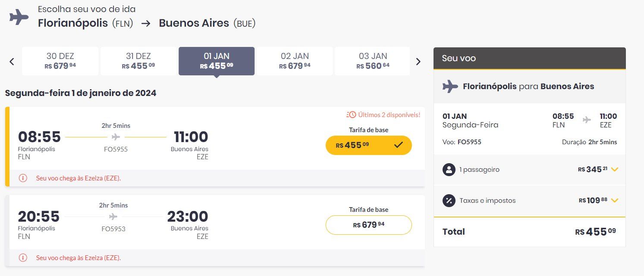Expand the Taxas e impostos breakdown
This screenshot has width=644, height=276.
click(615, 200)
